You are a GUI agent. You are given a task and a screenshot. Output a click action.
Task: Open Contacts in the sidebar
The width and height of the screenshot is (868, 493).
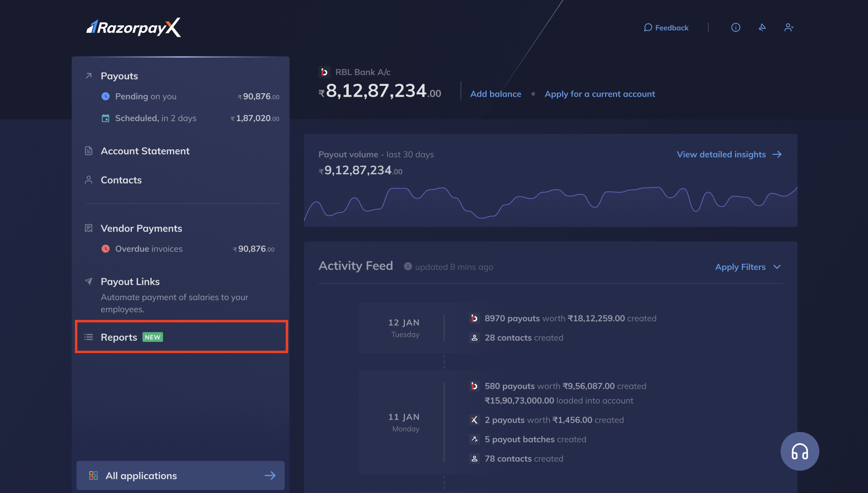point(121,180)
